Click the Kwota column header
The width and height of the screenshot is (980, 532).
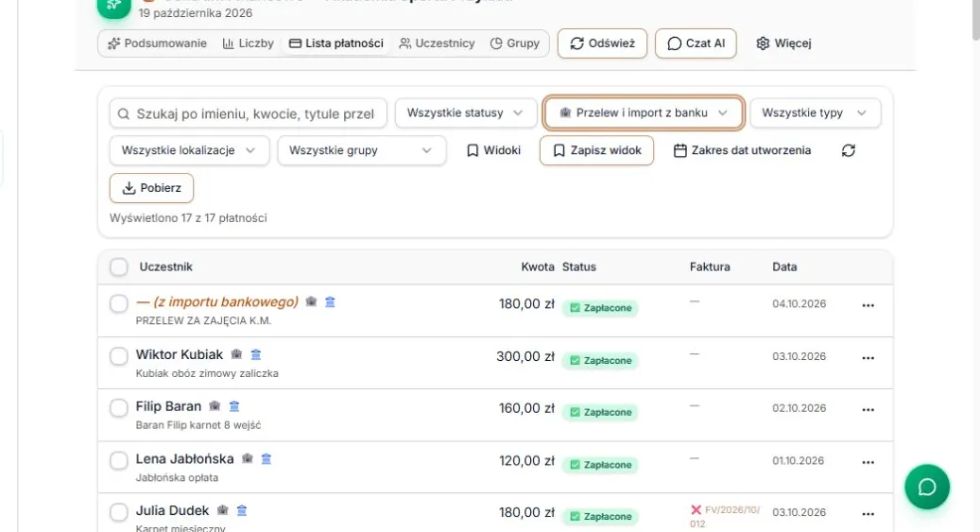tap(538, 266)
